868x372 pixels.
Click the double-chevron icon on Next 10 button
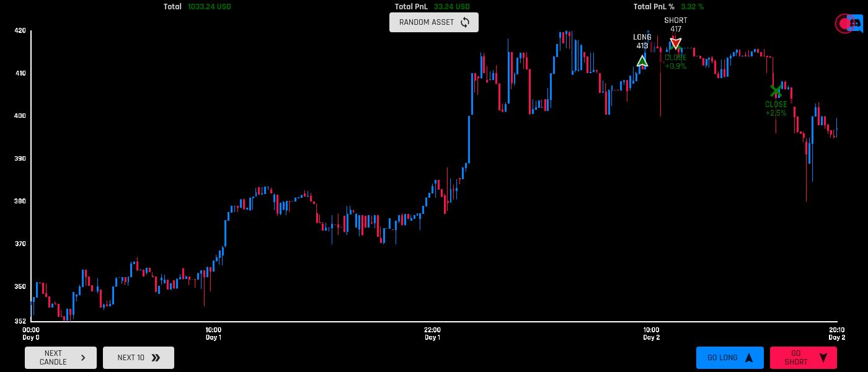pos(157,358)
